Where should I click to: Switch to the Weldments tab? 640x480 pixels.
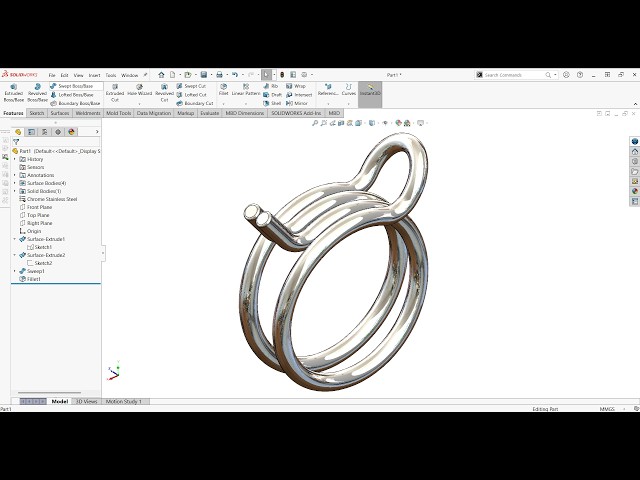(88, 113)
